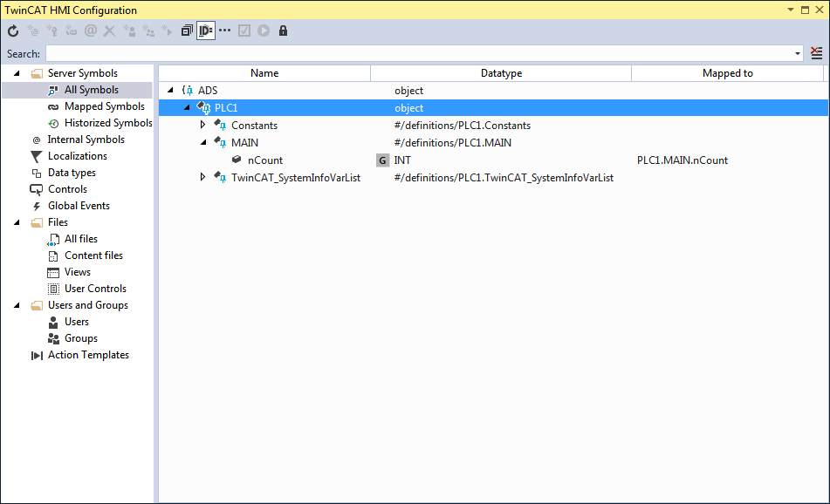The image size is (830, 504).
Task: Click the Mapped to column header
Action: tap(728, 73)
